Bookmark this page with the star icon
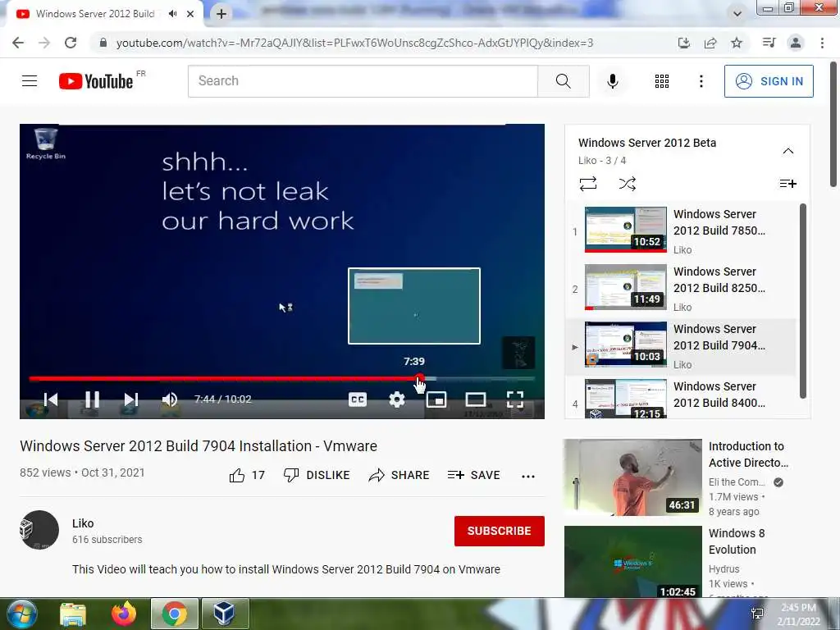The image size is (840, 630). (x=737, y=43)
